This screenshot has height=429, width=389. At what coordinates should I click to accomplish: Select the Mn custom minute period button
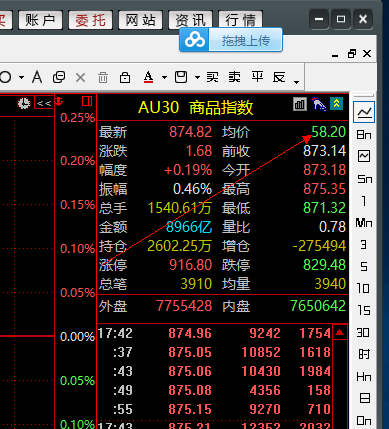pyautogui.click(x=364, y=223)
